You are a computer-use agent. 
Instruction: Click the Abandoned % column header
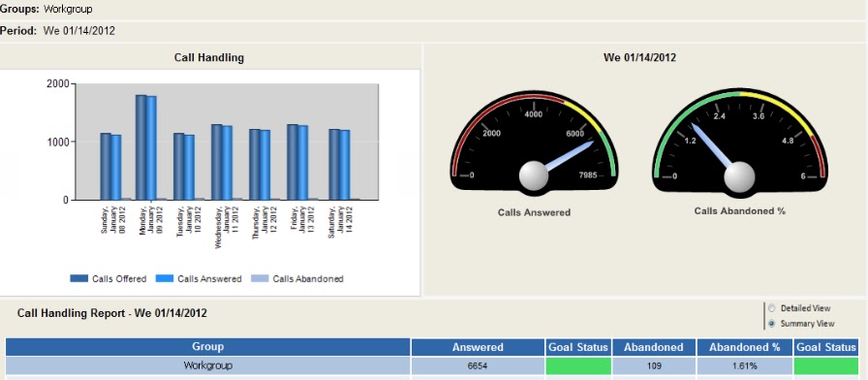click(745, 347)
